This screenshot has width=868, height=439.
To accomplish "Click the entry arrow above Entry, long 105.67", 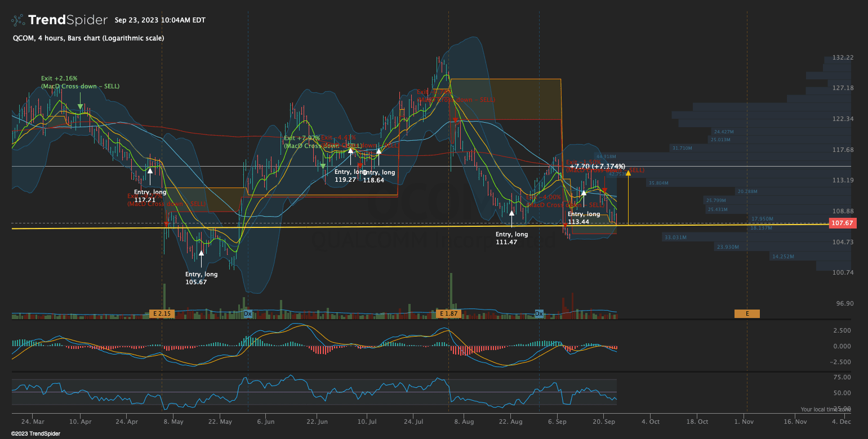I will coord(201,253).
